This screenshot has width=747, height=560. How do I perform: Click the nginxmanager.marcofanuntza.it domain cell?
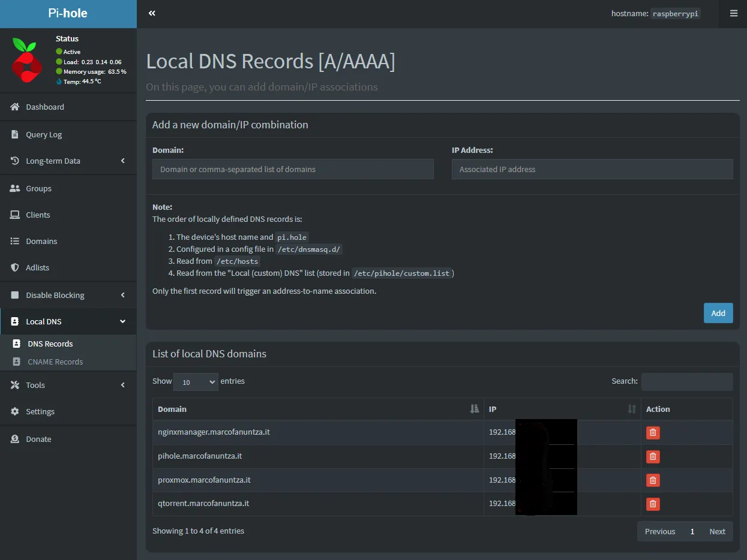point(318,432)
